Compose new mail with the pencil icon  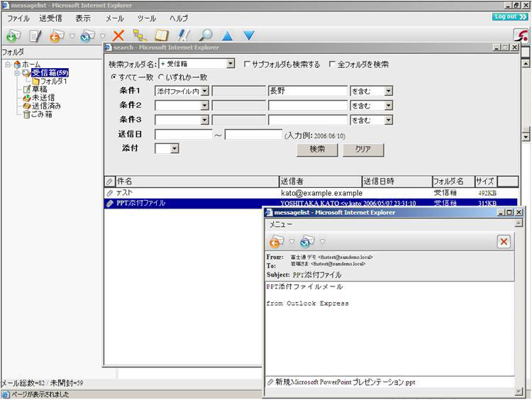(x=35, y=35)
